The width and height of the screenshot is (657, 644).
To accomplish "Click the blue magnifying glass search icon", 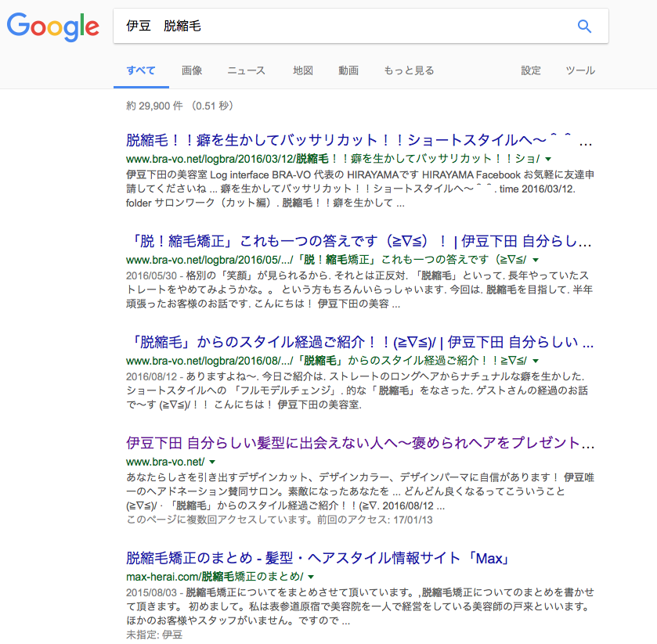I will [x=584, y=26].
